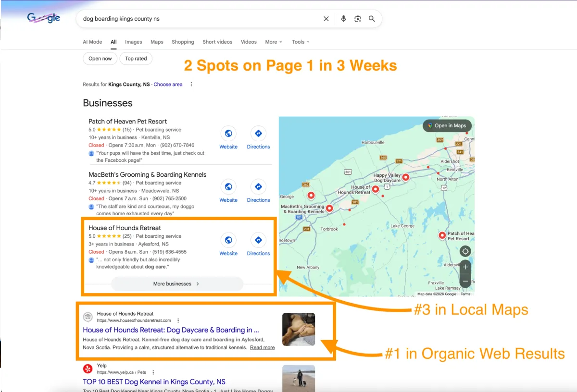Select MacBeth's Grooming map pin
577x392 pixels.
[x=329, y=208]
